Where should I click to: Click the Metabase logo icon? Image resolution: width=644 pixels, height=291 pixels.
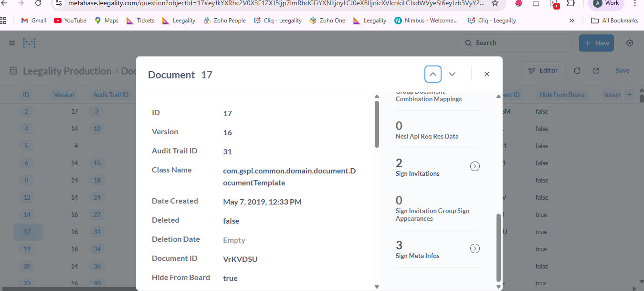pos(30,43)
